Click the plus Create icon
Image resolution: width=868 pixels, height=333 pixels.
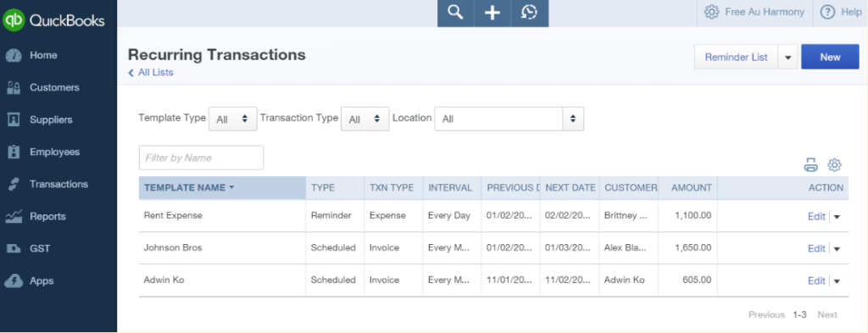pyautogui.click(x=492, y=13)
